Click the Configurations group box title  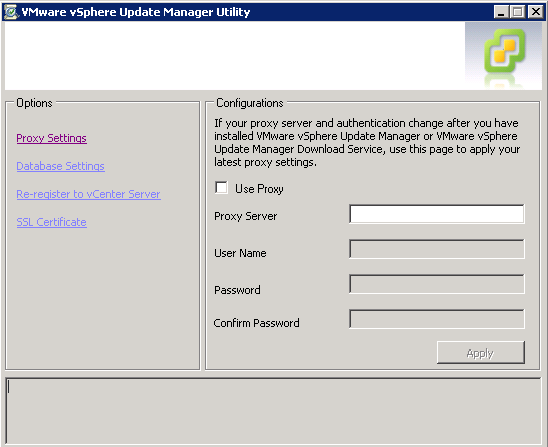point(250,103)
